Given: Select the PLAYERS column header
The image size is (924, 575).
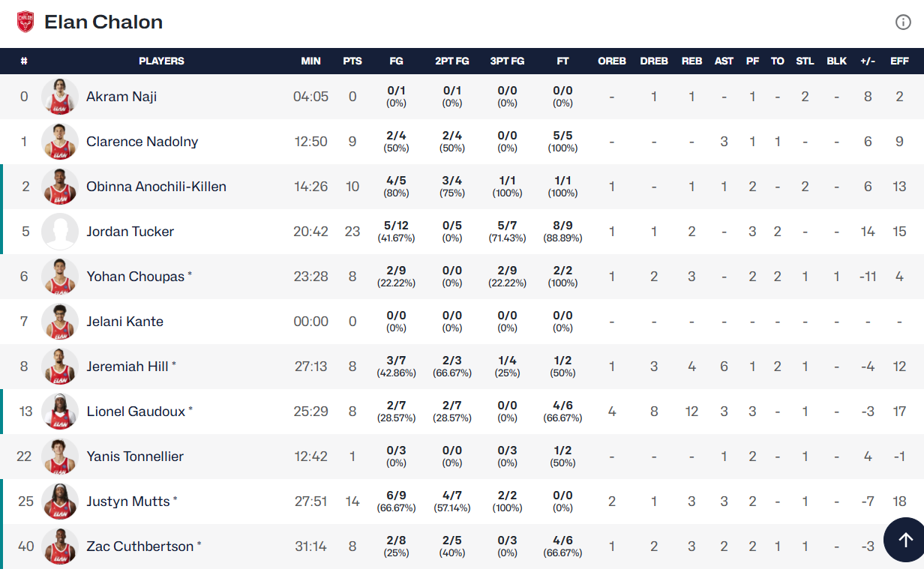Looking at the screenshot, I should 161,61.
